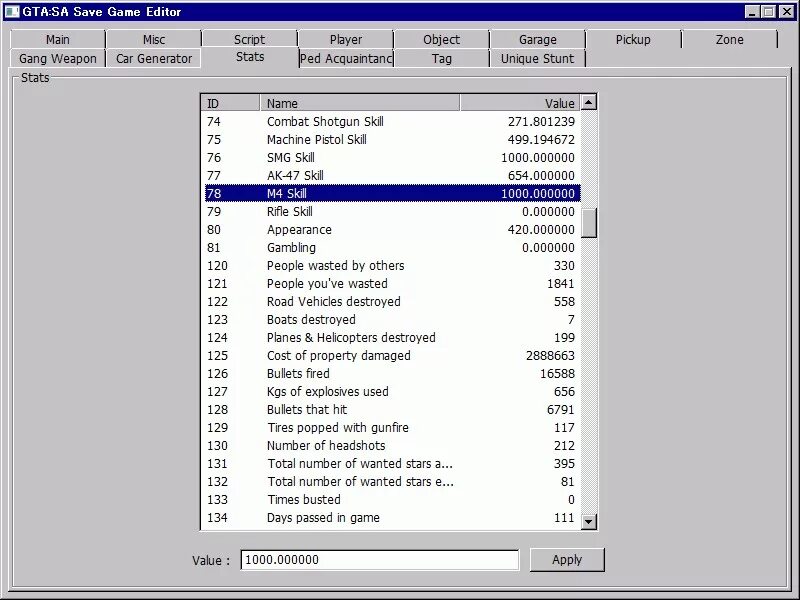Select the Bullets fired row
800x600 pixels.
tap(391, 373)
